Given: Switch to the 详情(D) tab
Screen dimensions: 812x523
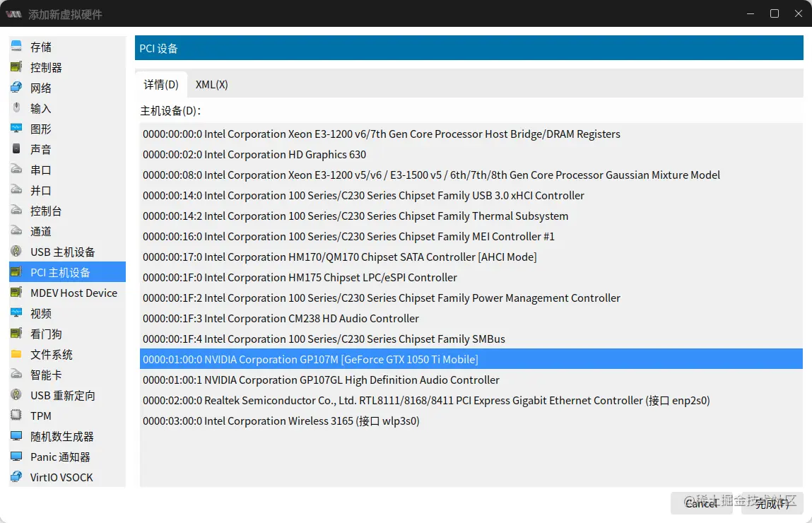Looking at the screenshot, I should pyautogui.click(x=161, y=84).
